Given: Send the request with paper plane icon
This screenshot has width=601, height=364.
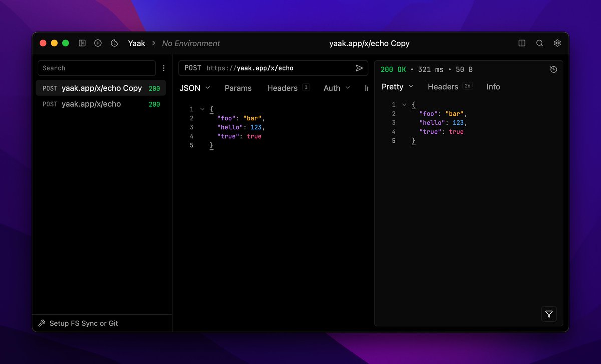Looking at the screenshot, I should pyautogui.click(x=359, y=68).
